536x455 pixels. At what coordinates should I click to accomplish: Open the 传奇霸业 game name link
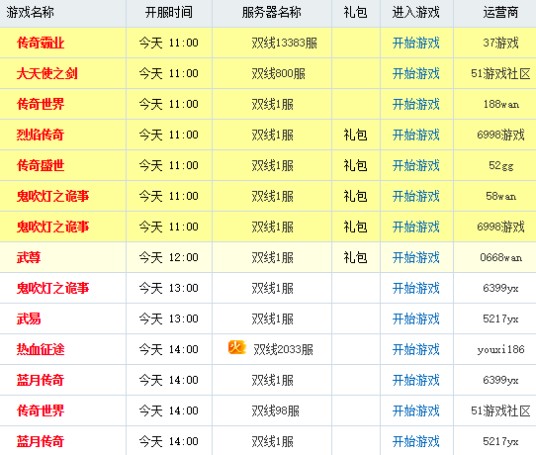(x=40, y=43)
